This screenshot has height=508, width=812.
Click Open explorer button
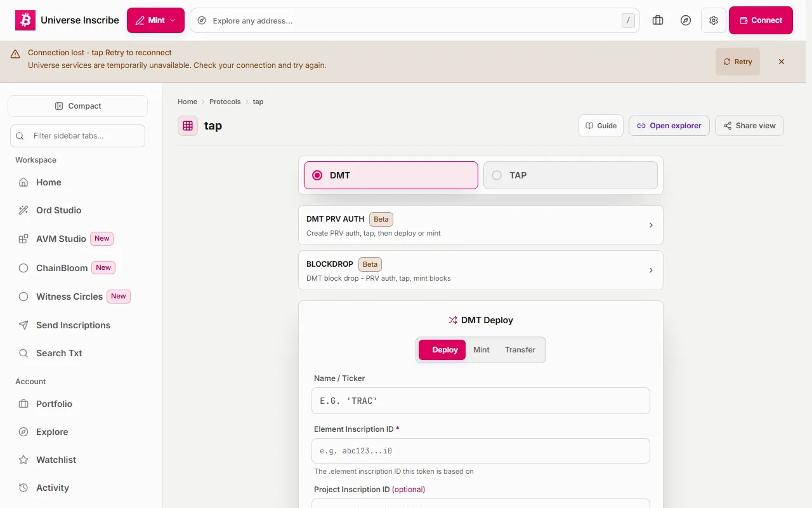click(x=669, y=126)
